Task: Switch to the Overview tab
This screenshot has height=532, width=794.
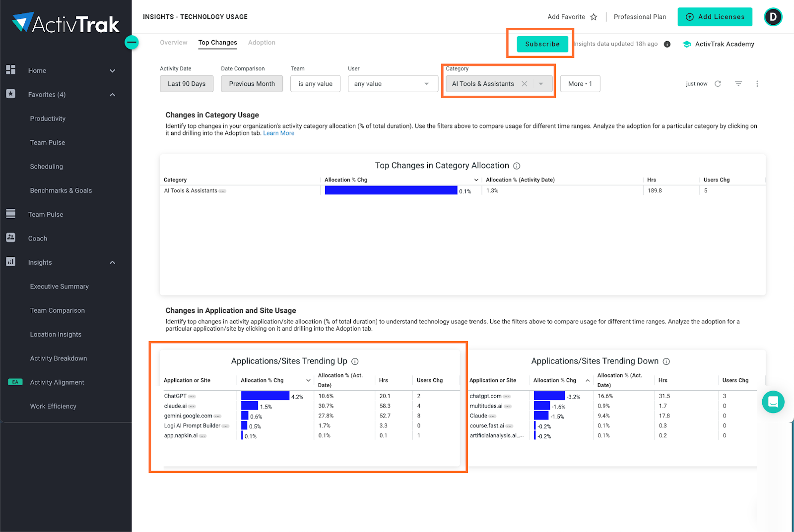Action: pos(174,43)
